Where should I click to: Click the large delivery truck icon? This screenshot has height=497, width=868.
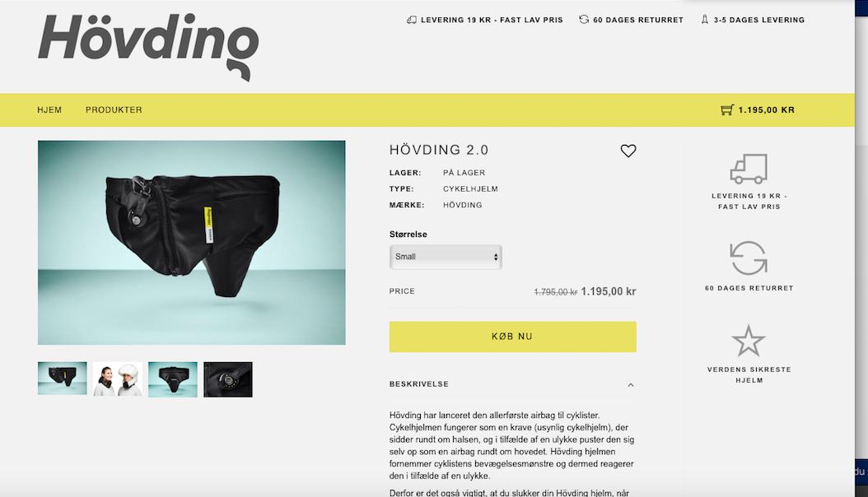749,169
